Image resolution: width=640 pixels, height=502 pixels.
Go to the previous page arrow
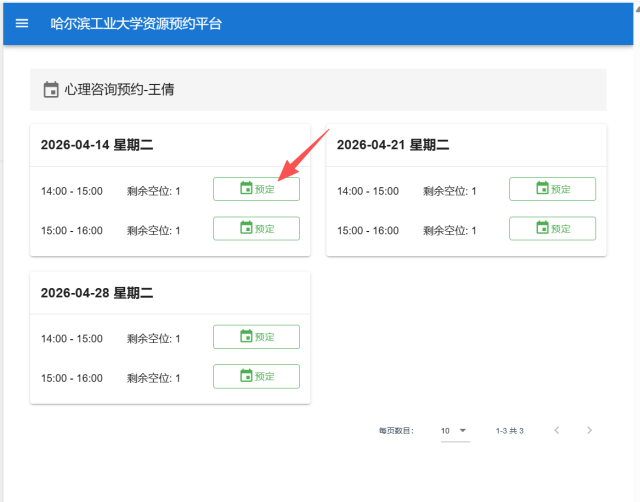point(557,430)
